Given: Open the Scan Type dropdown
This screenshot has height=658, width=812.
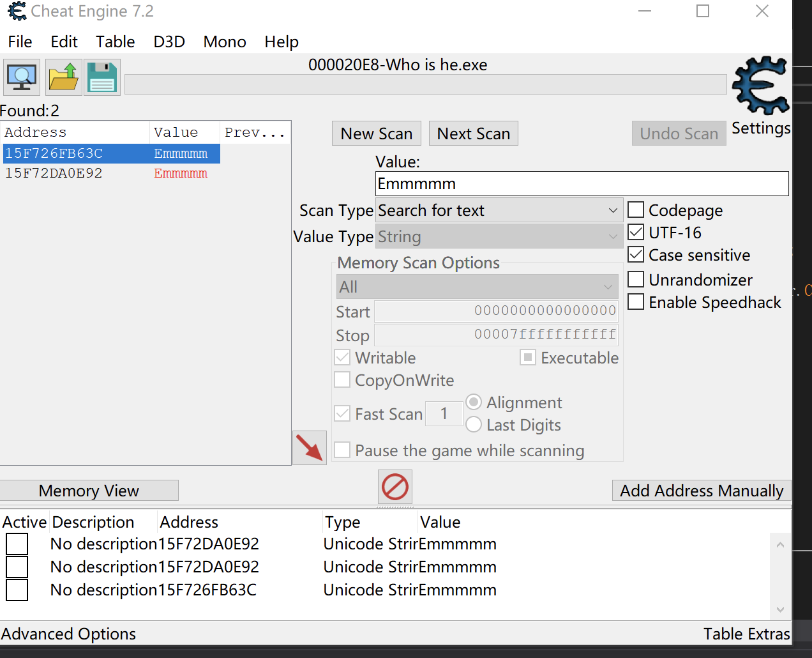Looking at the screenshot, I should point(499,210).
